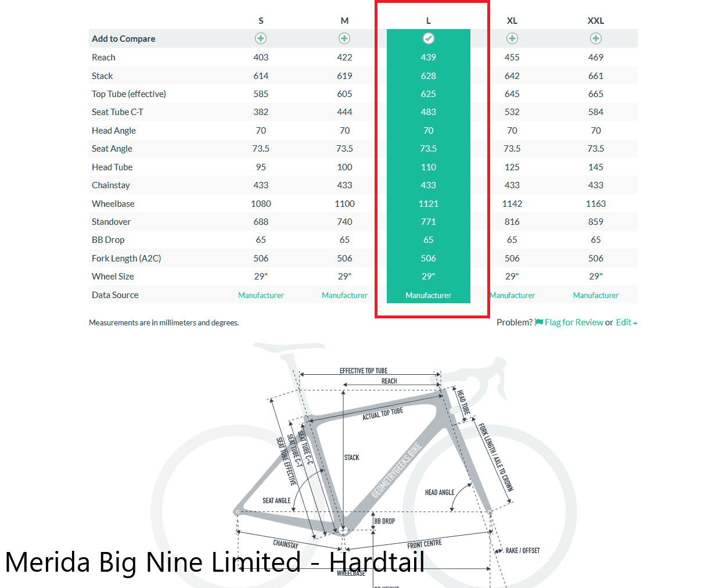The image size is (719, 588).
Task: Select the M size column header
Action: [x=344, y=21]
